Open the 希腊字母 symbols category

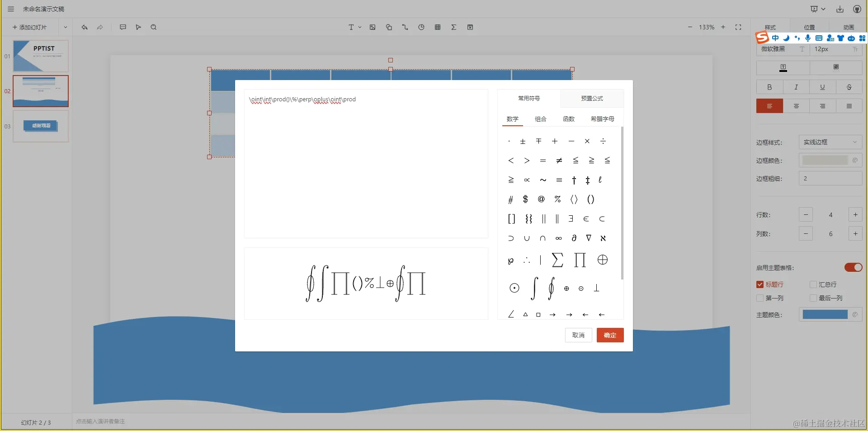point(603,119)
